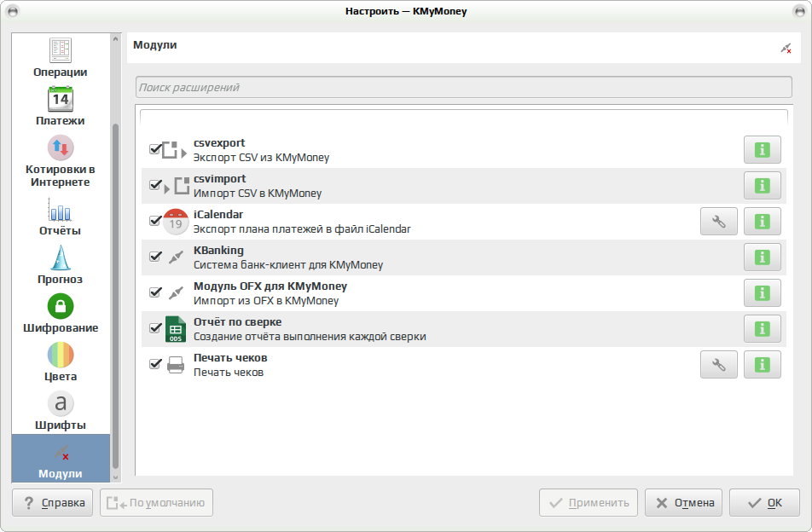Viewport: 812px width, 532px height.
Task: Open the Операции settings page
Action: tap(60, 58)
